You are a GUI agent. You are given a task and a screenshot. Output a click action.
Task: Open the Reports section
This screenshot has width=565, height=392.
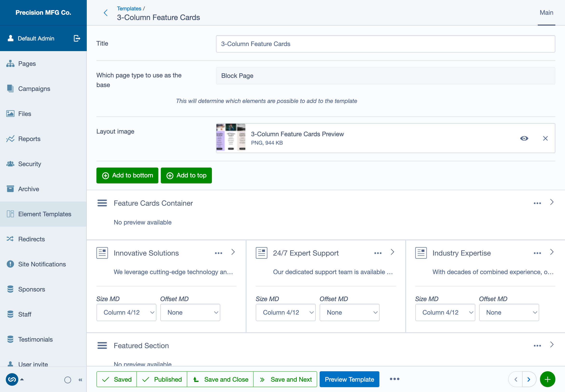(43, 139)
